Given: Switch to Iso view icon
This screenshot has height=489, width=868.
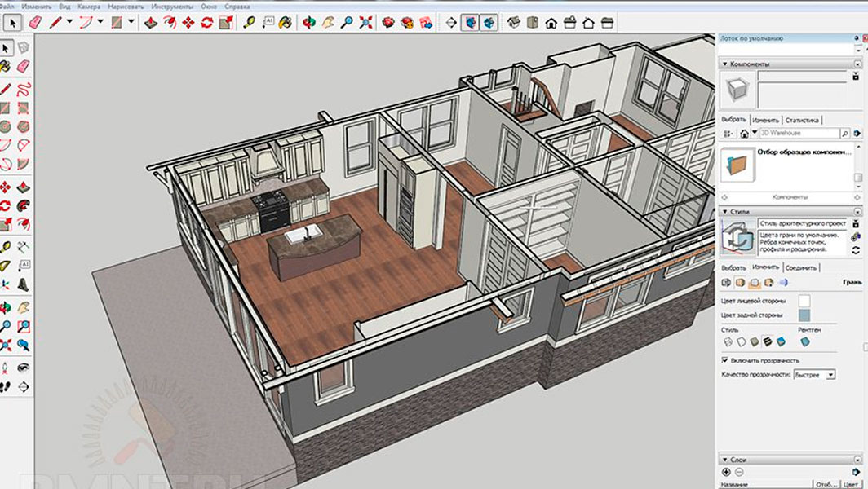Looking at the screenshot, I should pos(514,23).
